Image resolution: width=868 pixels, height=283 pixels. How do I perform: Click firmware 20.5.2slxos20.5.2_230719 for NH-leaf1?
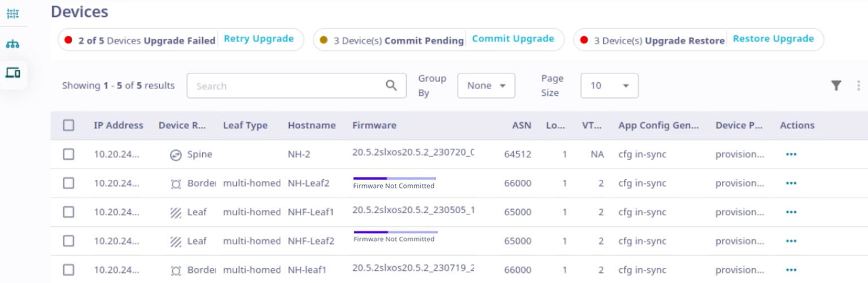413,268
